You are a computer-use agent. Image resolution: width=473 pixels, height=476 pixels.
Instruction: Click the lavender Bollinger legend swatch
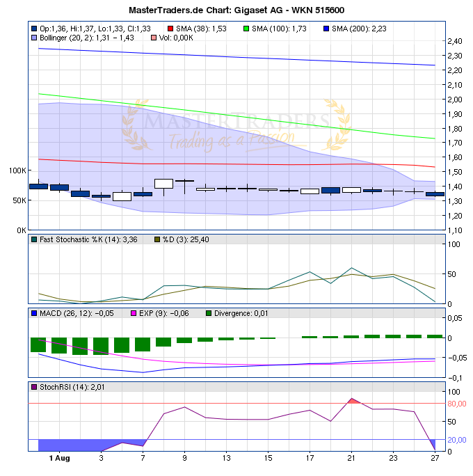click(34, 38)
